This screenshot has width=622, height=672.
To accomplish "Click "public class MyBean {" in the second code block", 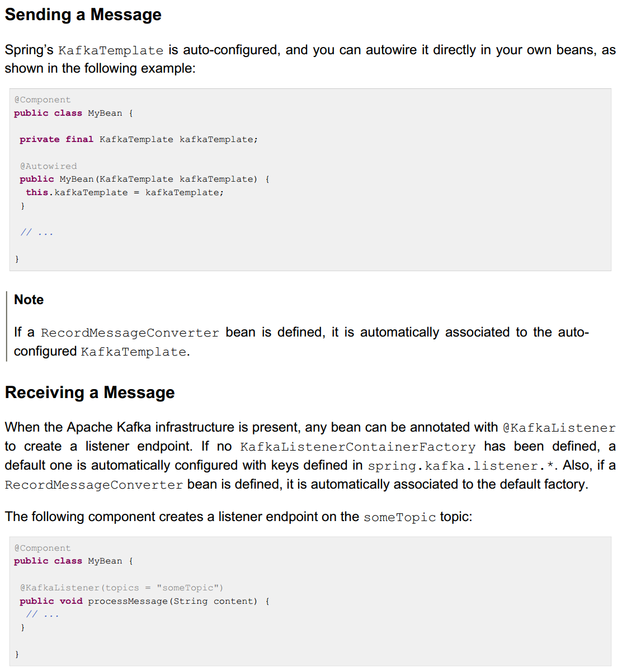I will (73, 561).
